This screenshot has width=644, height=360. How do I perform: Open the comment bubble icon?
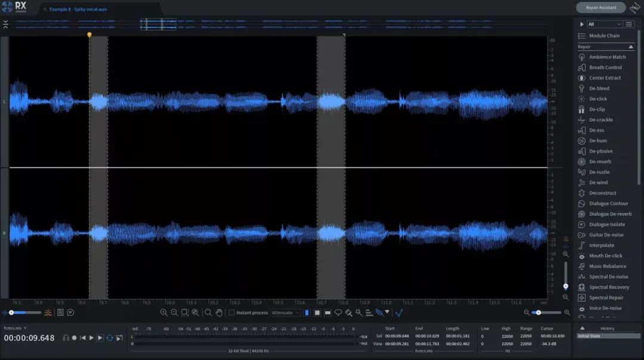coord(70,313)
